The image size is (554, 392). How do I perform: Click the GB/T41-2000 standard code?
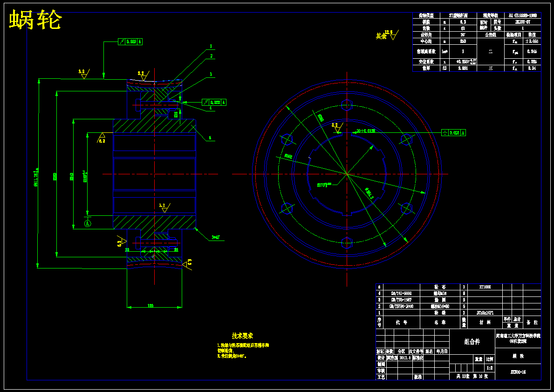(x=401, y=293)
